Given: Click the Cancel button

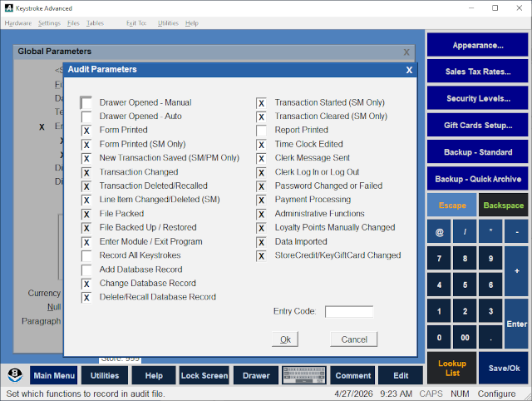Looking at the screenshot, I should tap(354, 339).
